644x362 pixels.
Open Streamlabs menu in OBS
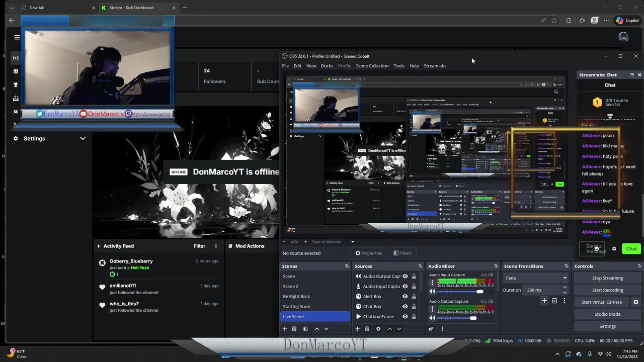(435, 66)
